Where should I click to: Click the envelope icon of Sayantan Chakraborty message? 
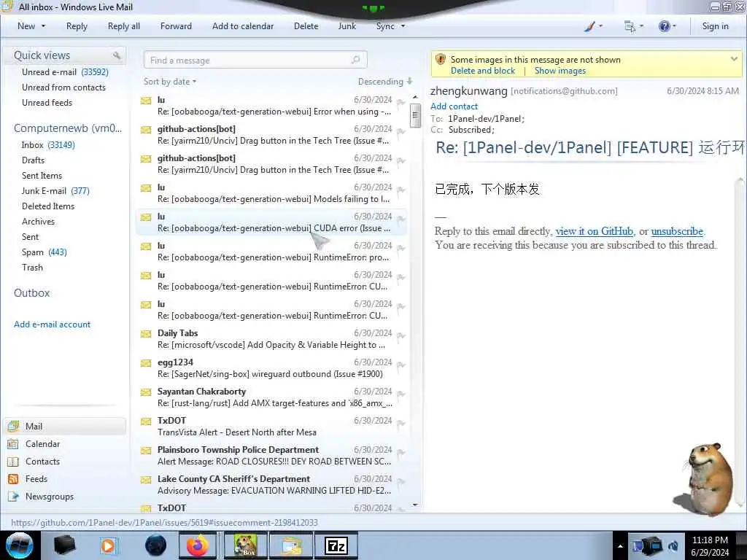146,392
